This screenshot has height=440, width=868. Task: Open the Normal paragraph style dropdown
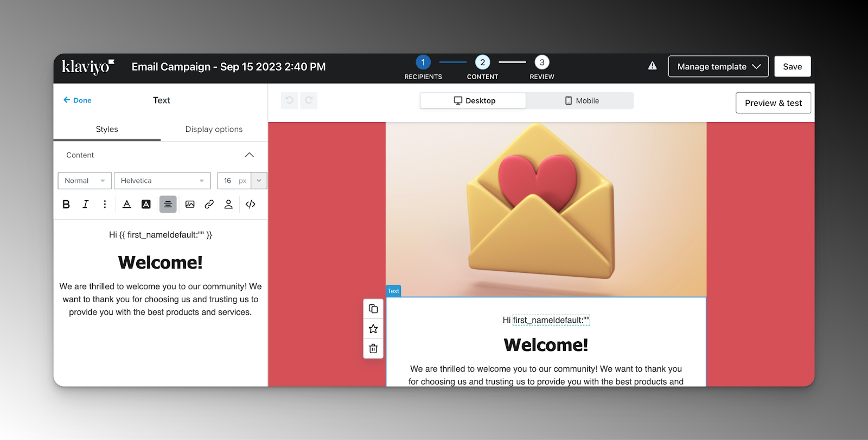[x=85, y=181]
